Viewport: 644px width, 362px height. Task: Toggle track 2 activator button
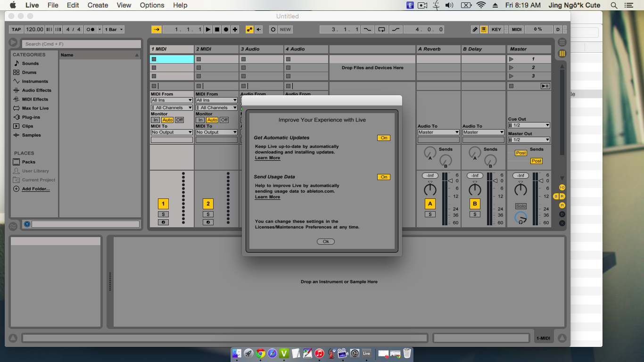tap(208, 204)
